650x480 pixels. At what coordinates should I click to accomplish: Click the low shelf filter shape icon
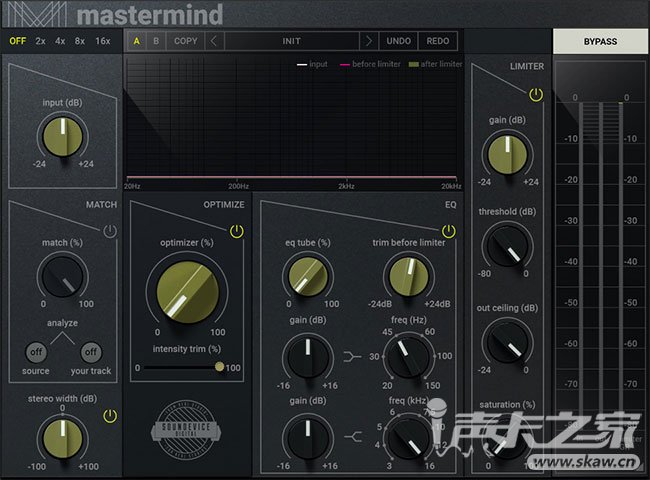(x=352, y=356)
